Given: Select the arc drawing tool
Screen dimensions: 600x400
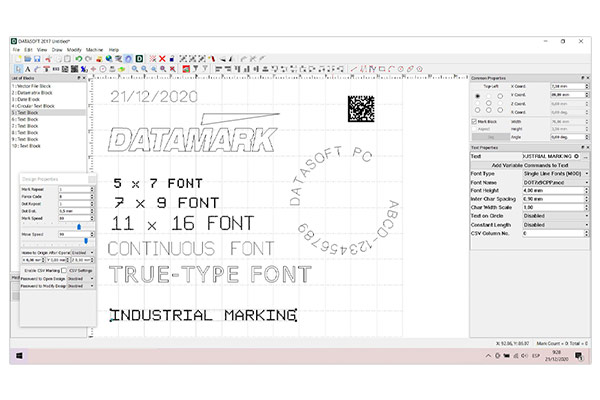Looking at the screenshot, I should click(391, 69).
